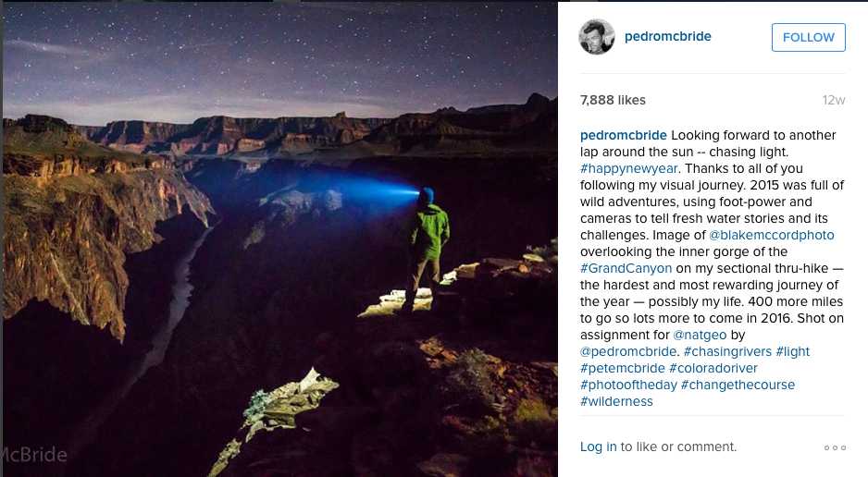Click the FOLLOW button
The image size is (868, 477).
tap(808, 37)
